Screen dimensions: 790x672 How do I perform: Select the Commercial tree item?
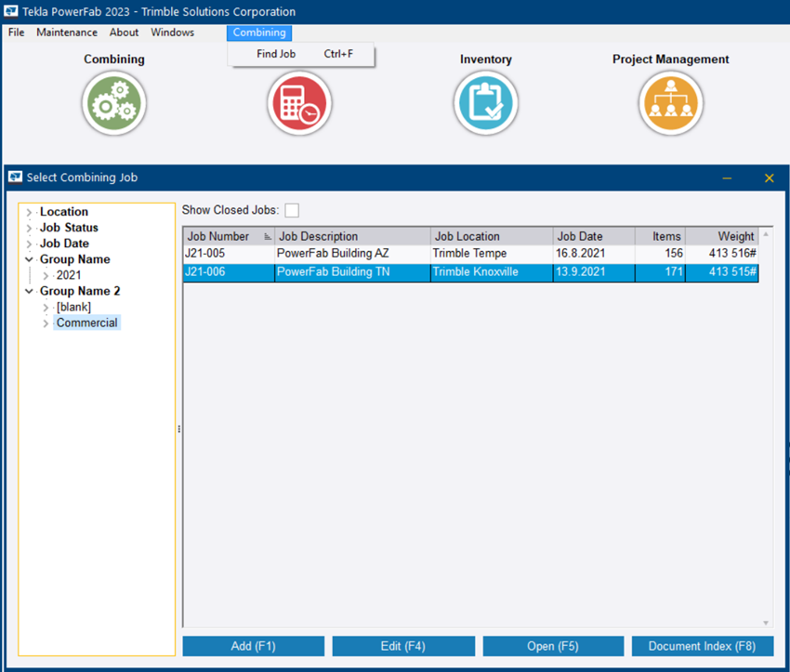[86, 323]
